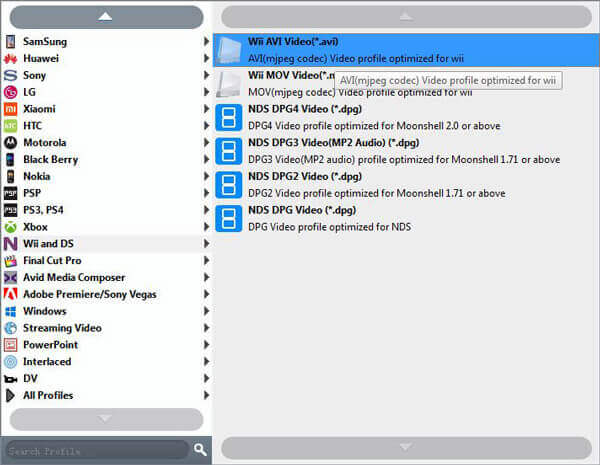The width and height of the screenshot is (600, 465).
Task: Click the PowerPoint slide icon
Action: 10,345
